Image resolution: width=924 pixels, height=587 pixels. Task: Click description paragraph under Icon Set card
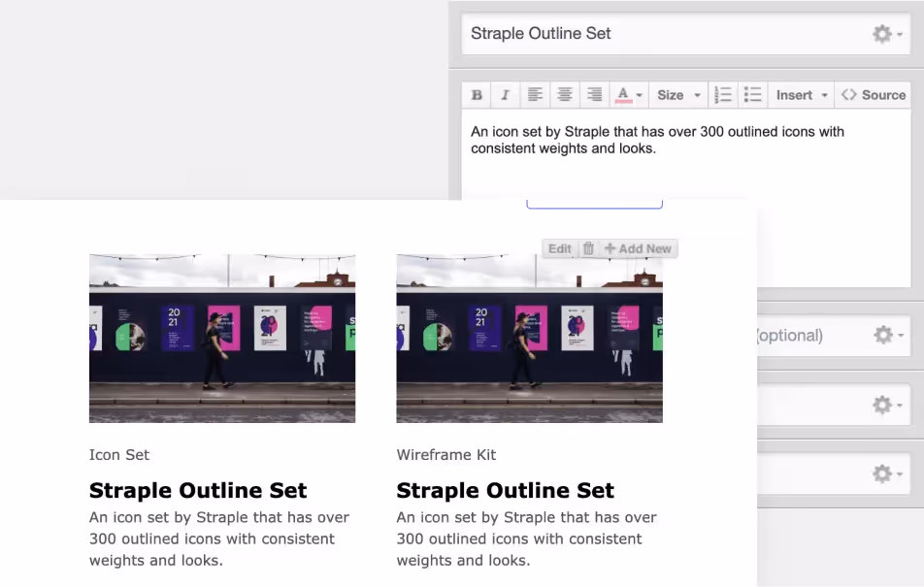pyautogui.click(x=219, y=538)
